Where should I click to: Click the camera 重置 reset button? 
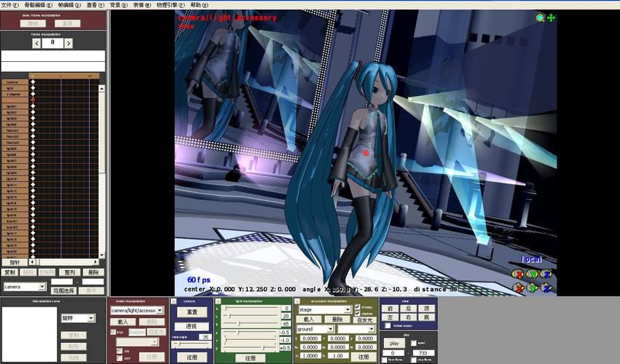[x=192, y=312]
